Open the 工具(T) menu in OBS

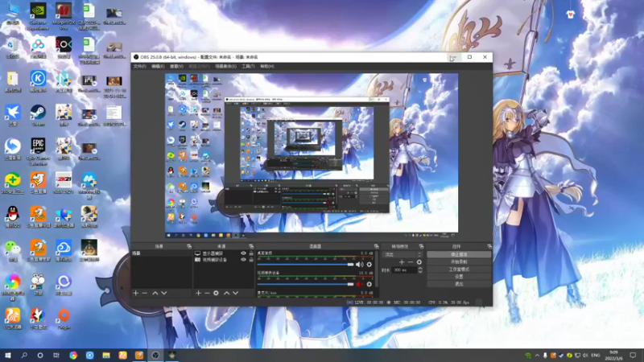coord(248,66)
